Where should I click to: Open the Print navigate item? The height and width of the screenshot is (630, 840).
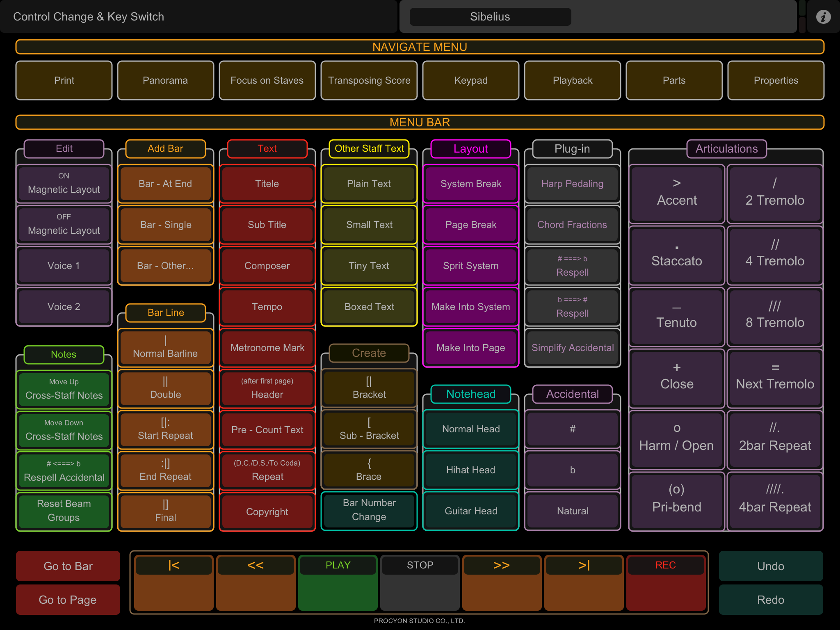(x=64, y=80)
